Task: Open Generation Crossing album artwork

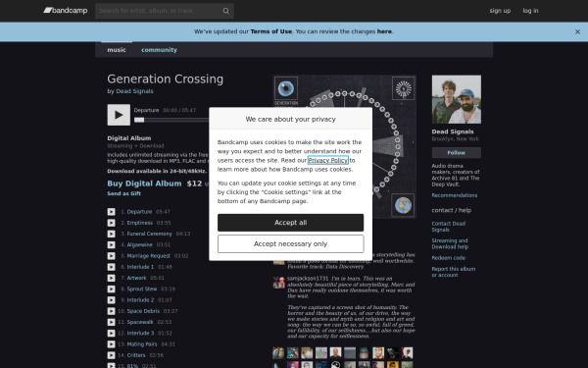Action: pyautogui.click(x=344, y=147)
